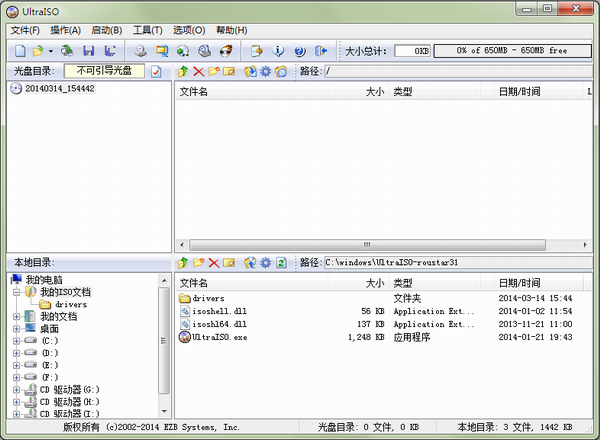Click the green Refresh icon in local toolbar
Viewport: 600px width, 440px height.
tap(281, 262)
